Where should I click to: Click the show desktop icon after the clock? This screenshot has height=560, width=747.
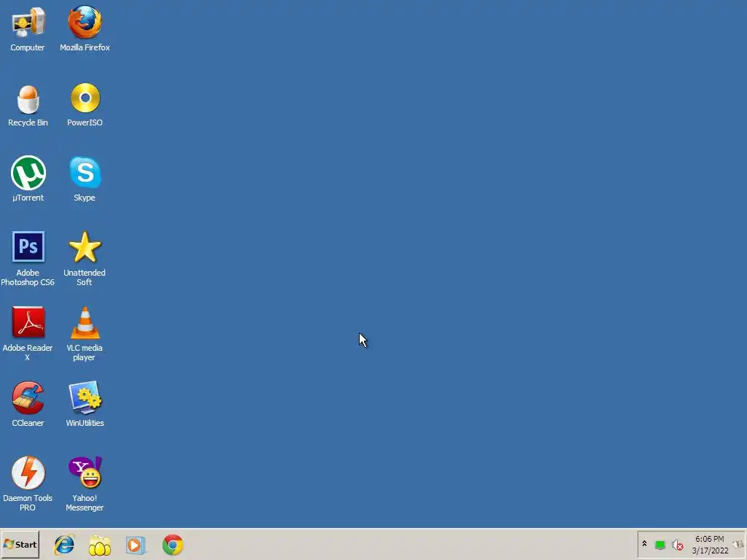coord(738,544)
